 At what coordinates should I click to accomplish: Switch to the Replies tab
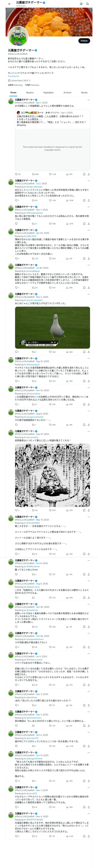[30, 92]
